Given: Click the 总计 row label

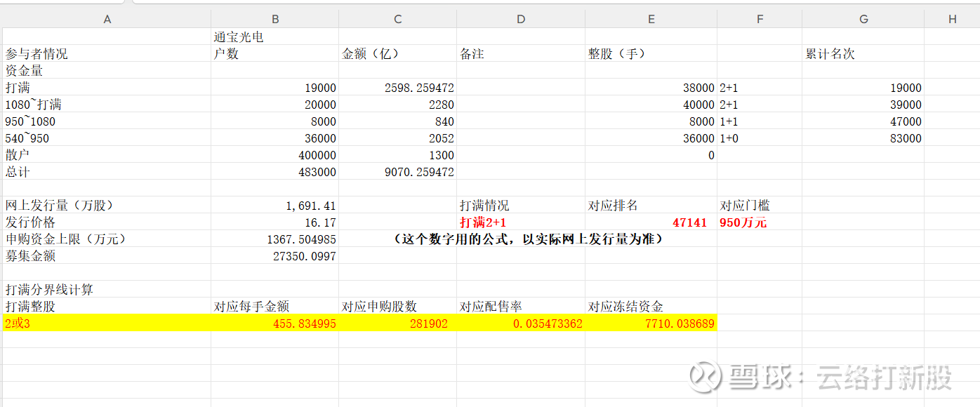Looking at the screenshot, I should coord(107,171).
